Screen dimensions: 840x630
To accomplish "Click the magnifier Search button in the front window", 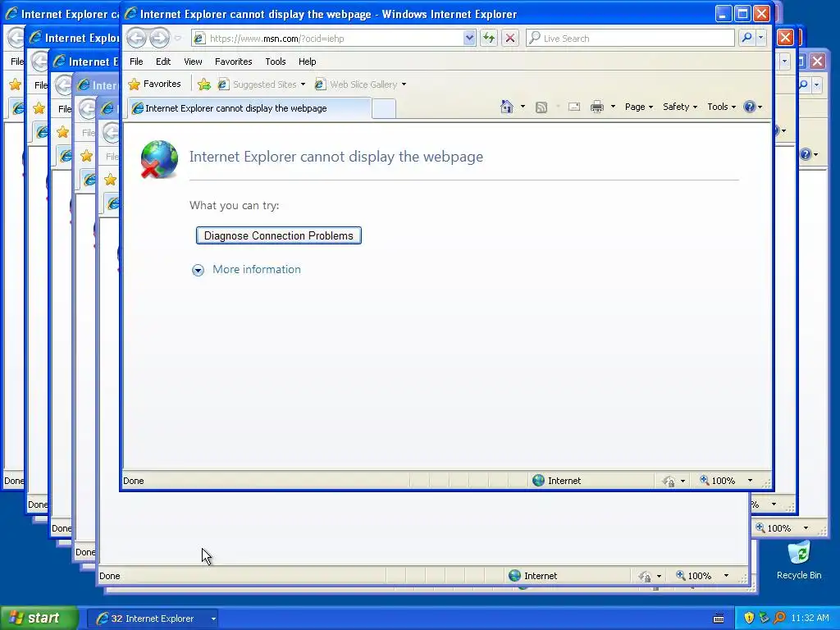I will (746, 38).
